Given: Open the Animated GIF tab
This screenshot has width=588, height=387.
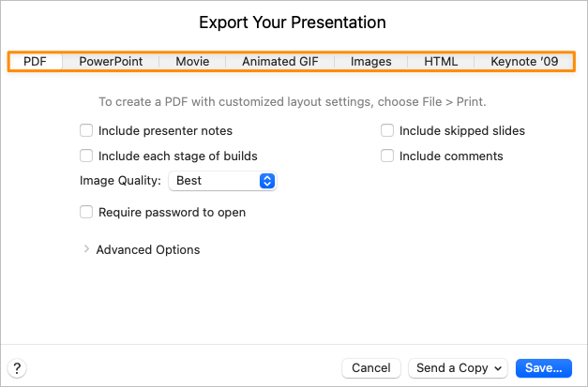Looking at the screenshot, I should coord(279,62).
